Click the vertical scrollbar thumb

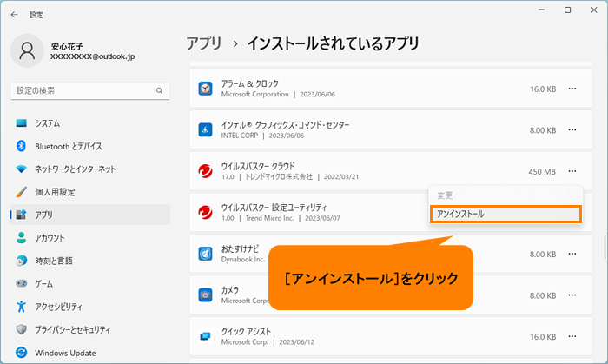[605, 247]
